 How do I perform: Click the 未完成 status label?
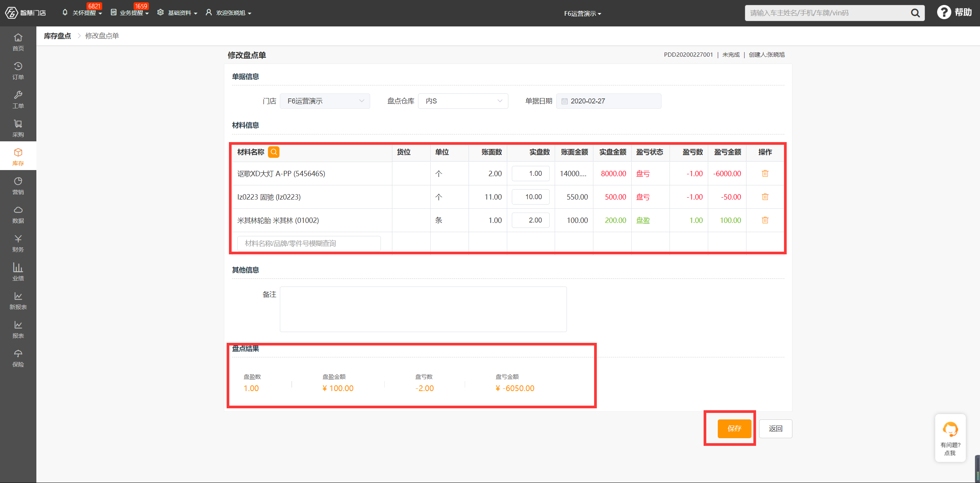[731, 55]
